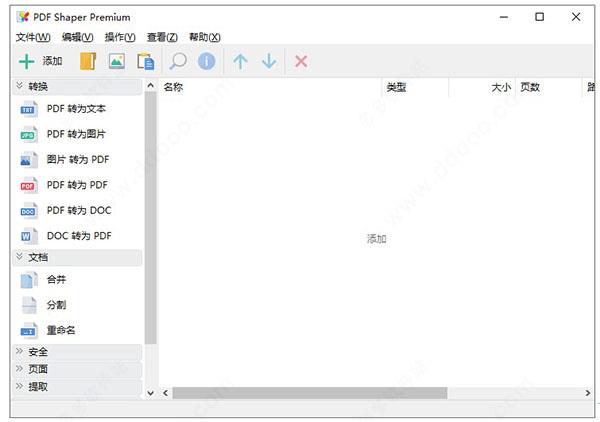Viewport: 600px width, 422px height.
Task: Select PDF 转为文本 option
Action: click(76, 109)
